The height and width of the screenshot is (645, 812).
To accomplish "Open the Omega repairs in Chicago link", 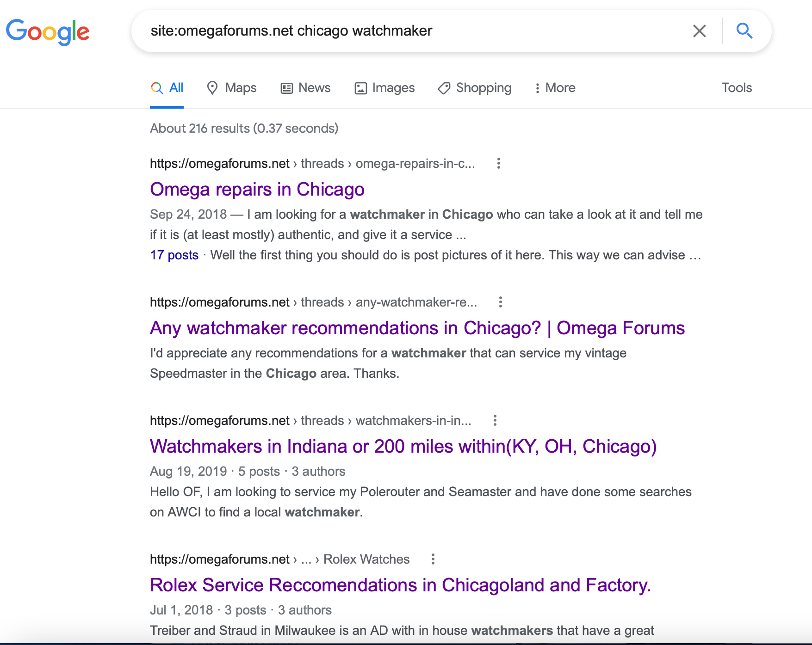I will click(257, 190).
